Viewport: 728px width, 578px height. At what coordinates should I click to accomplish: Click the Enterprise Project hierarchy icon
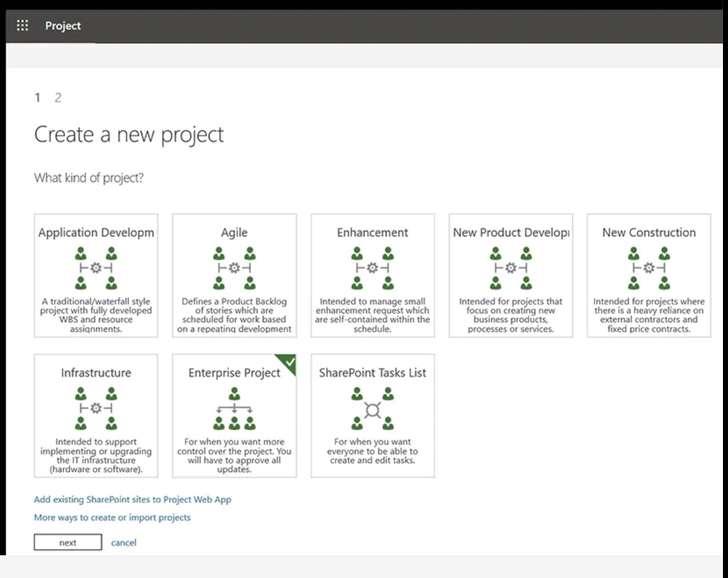[234, 408]
